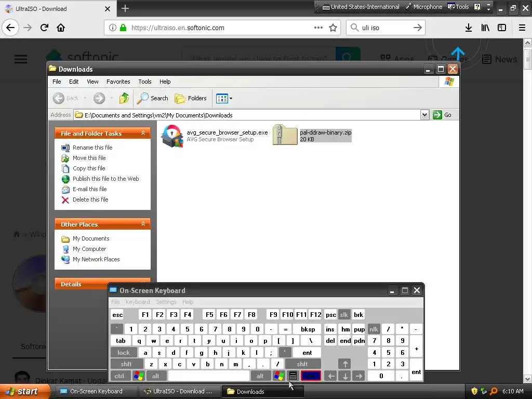Close the UltraISO - Download tab

pos(107,9)
